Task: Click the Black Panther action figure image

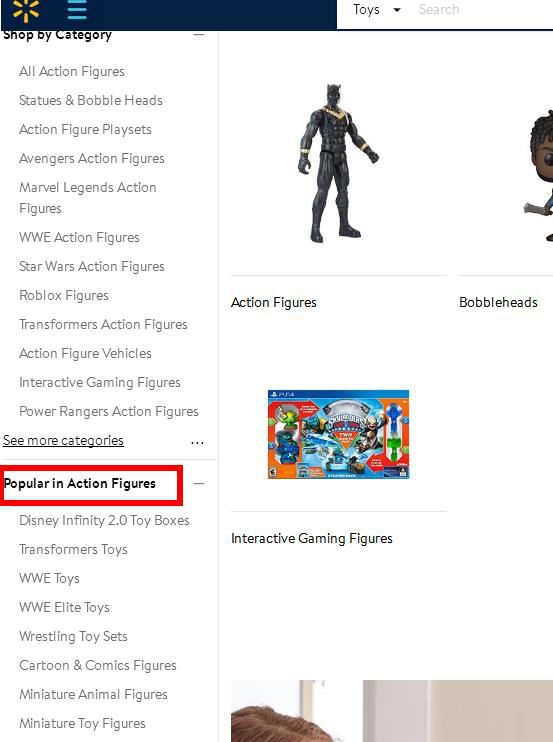Action: [338, 163]
